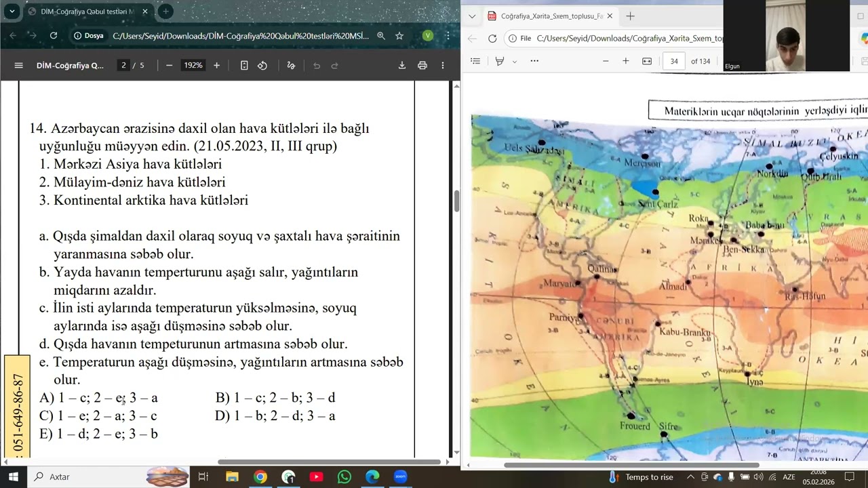Open Chrome three-dot menu
The image size is (868, 488).
point(448,36)
